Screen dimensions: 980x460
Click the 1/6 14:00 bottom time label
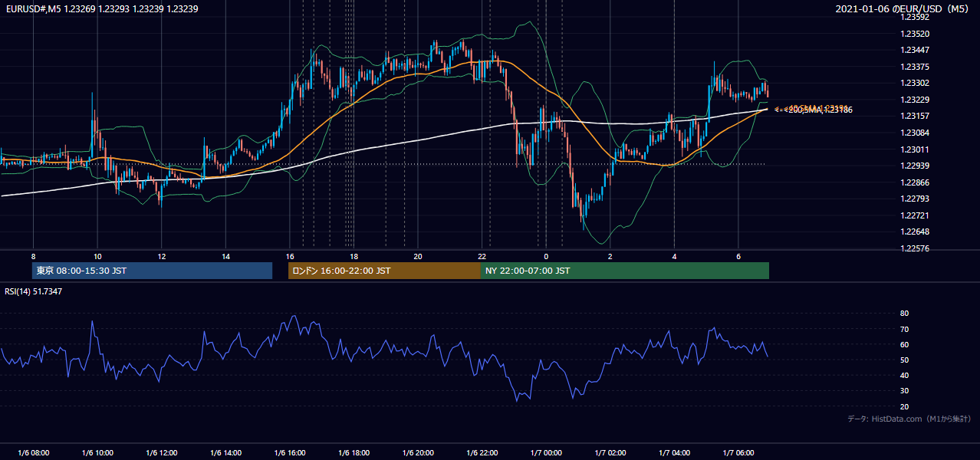click(x=225, y=452)
